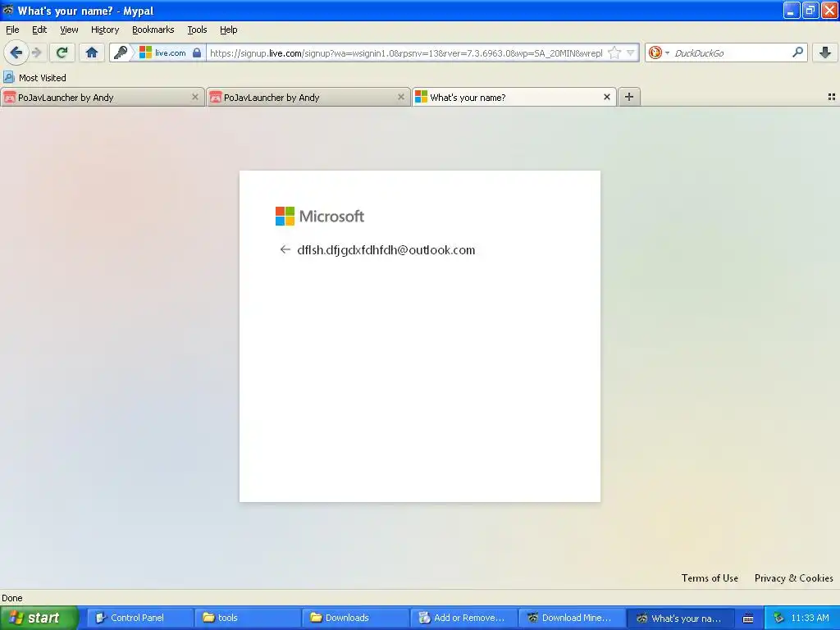Click the key icon beside address bar
Image resolution: width=840 pixels, height=630 pixels.
[x=121, y=52]
